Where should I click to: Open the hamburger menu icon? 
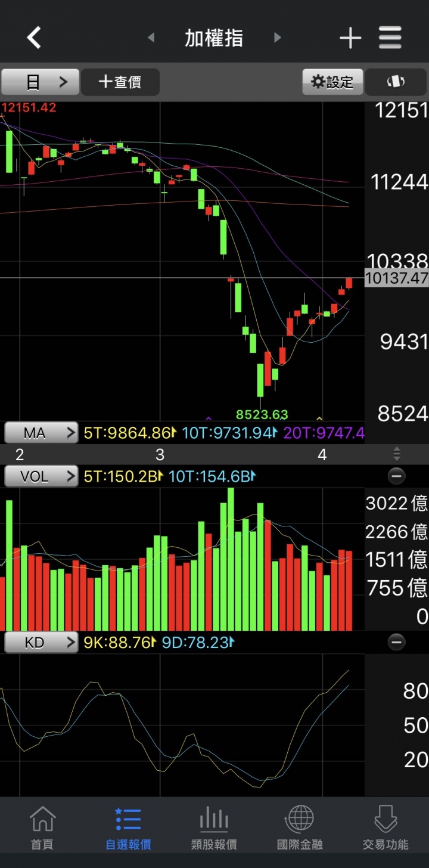(x=390, y=38)
